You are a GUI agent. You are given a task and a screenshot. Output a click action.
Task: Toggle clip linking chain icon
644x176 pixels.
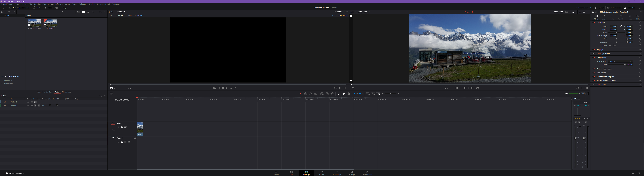click(344, 94)
